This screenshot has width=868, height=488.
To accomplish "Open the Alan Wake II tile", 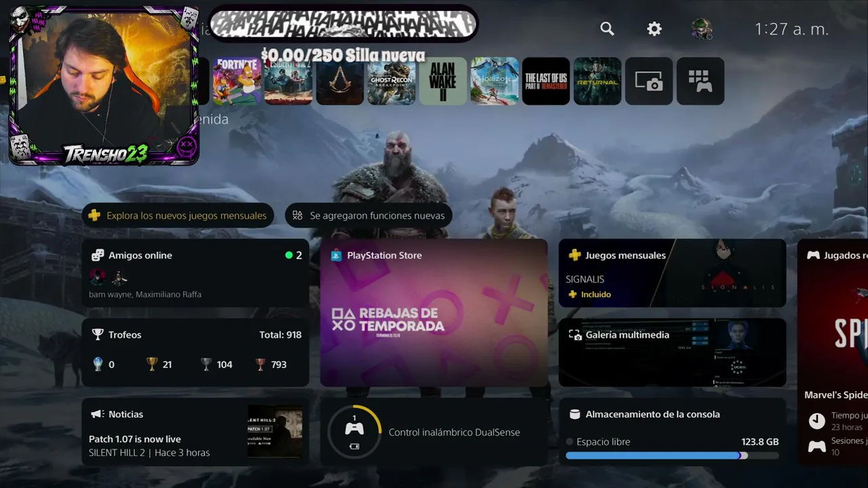I will pos(443,81).
